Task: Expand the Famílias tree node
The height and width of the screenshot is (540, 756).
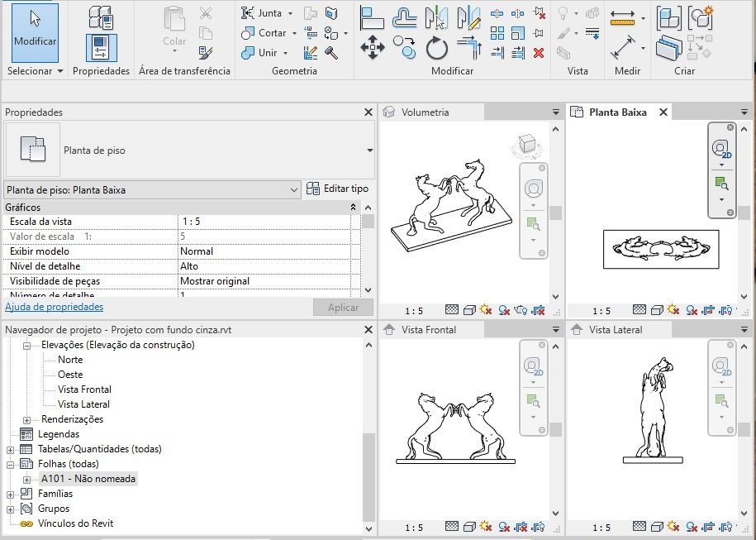Action: [x=10, y=495]
